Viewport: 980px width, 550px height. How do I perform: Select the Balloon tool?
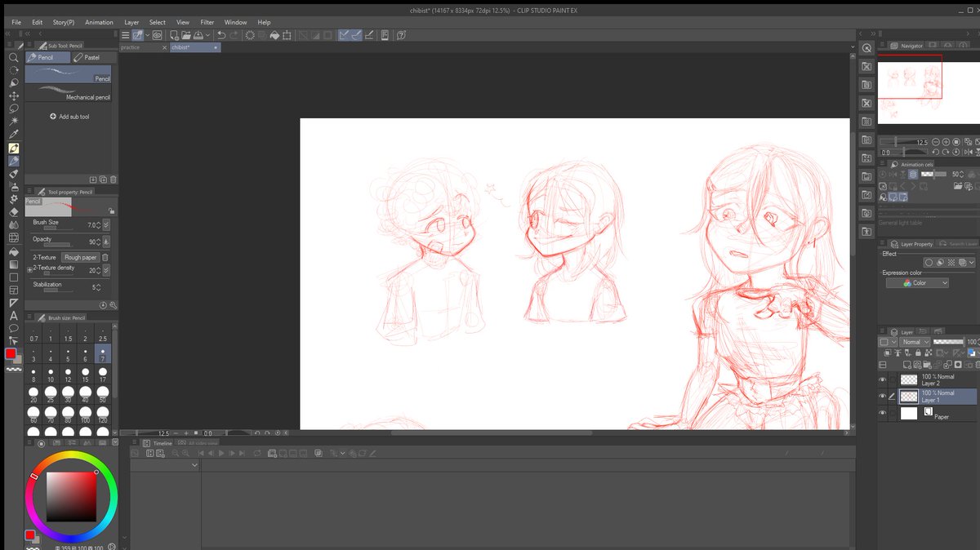pos(13,328)
